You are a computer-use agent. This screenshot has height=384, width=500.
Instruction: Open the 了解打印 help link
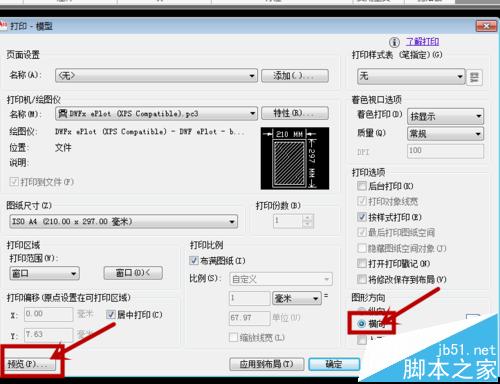coord(422,42)
